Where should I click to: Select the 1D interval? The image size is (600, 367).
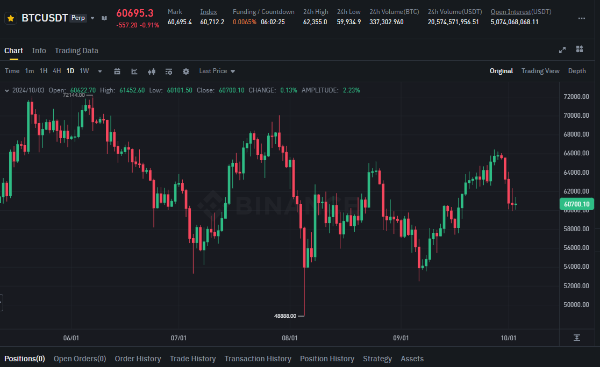(x=70, y=71)
